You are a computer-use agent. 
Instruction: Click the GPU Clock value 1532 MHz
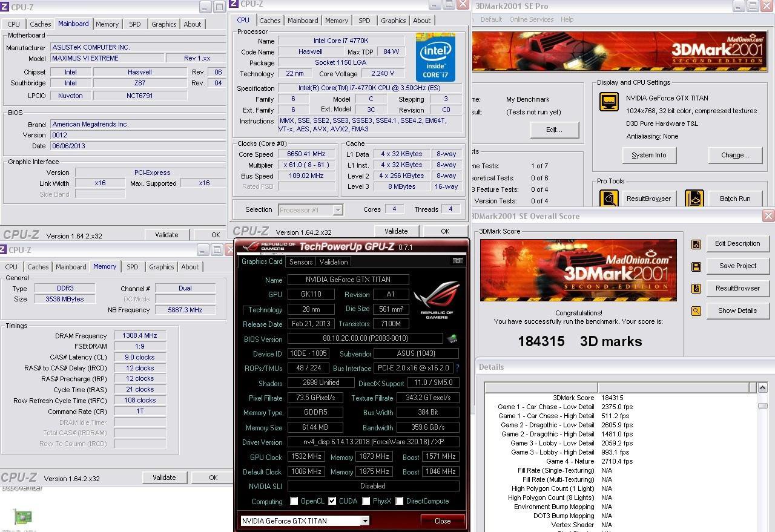[x=306, y=457]
